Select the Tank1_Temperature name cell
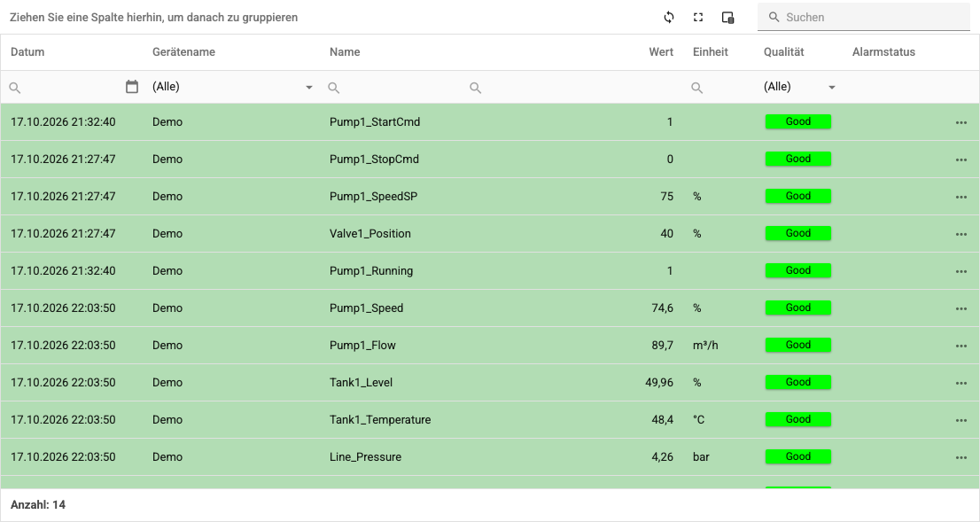The image size is (980, 522). click(x=380, y=419)
